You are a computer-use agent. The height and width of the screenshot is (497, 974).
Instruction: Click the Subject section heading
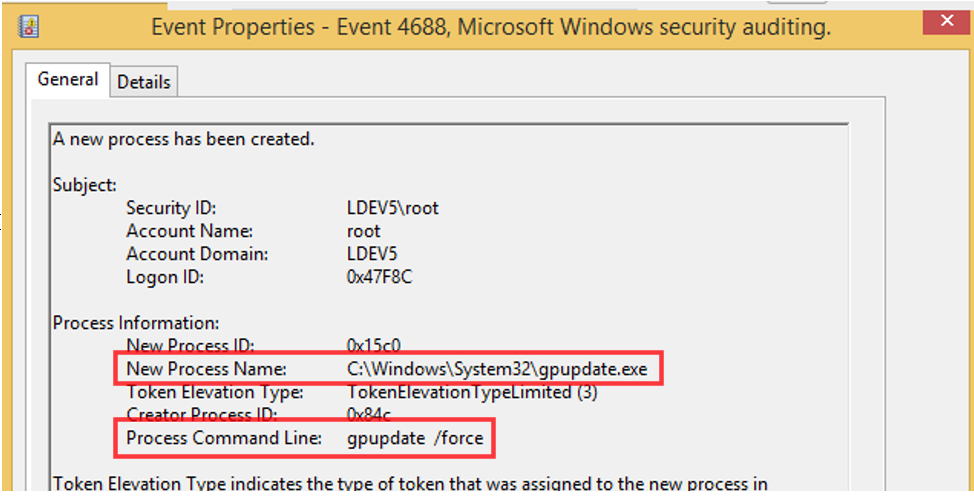coord(85,185)
